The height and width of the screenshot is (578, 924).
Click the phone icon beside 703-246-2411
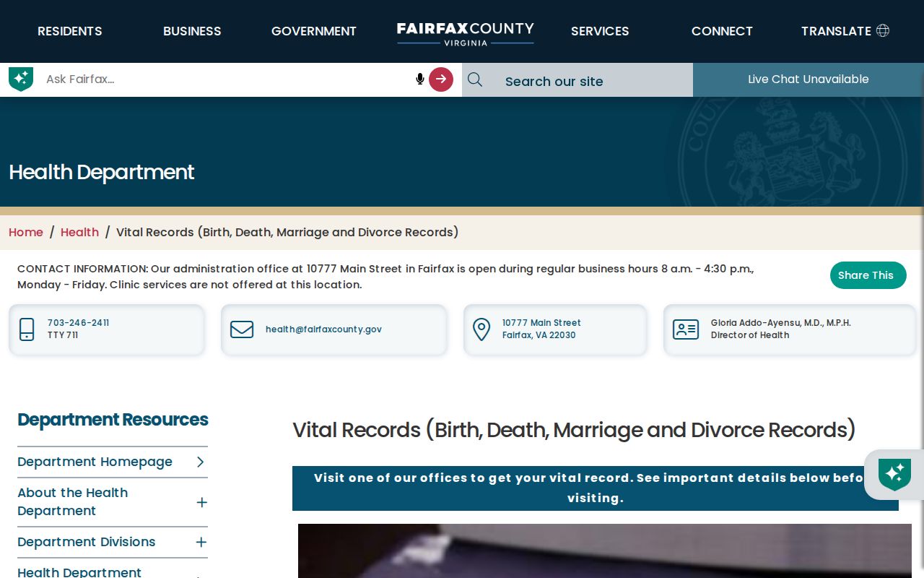pyautogui.click(x=27, y=329)
